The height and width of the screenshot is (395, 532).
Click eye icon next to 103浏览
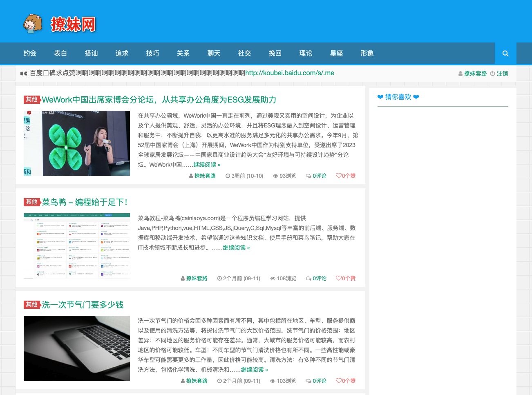273,381
